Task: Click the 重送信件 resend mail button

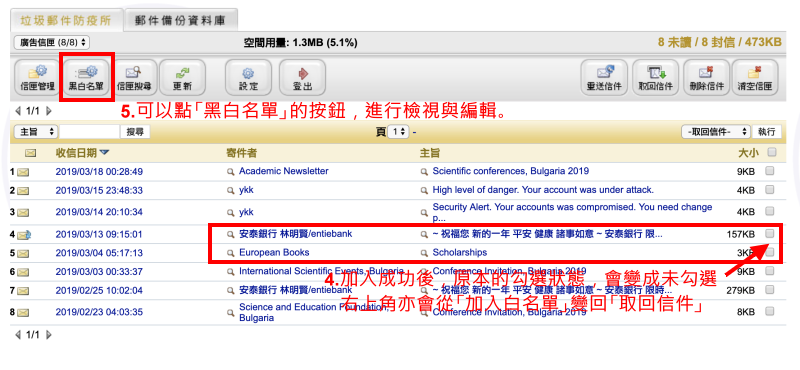Action: click(x=605, y=77)
